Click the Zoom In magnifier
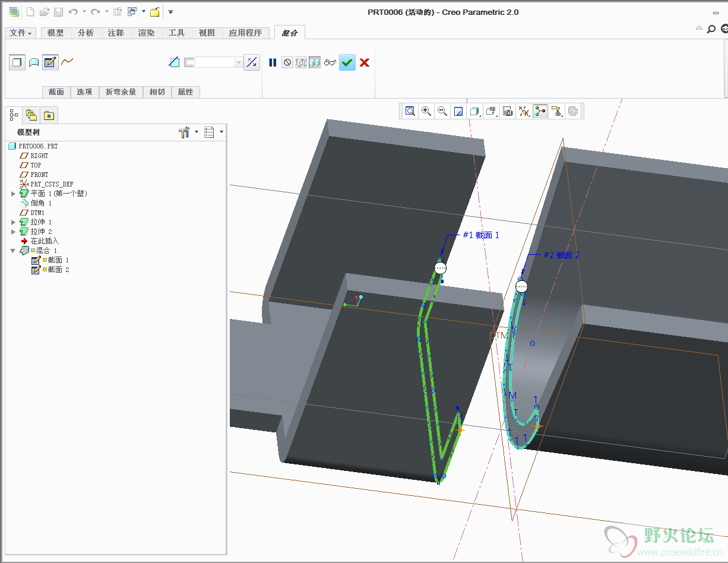 (426, 111)
